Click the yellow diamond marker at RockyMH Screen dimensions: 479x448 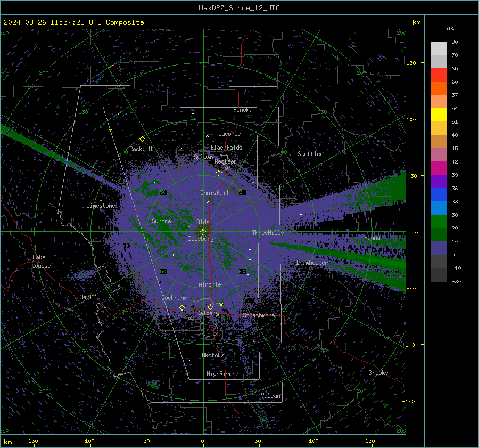point(142,139)
